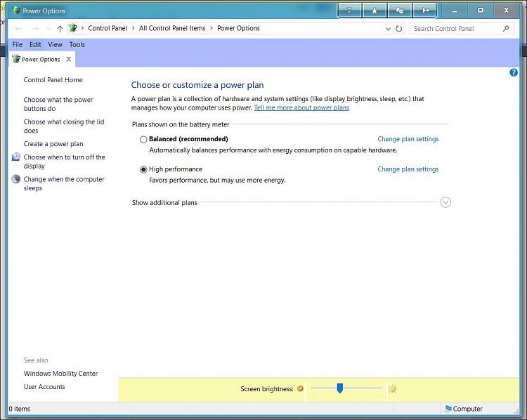
Task: Open Tell me more about power plans
Action: pos(301,107)
